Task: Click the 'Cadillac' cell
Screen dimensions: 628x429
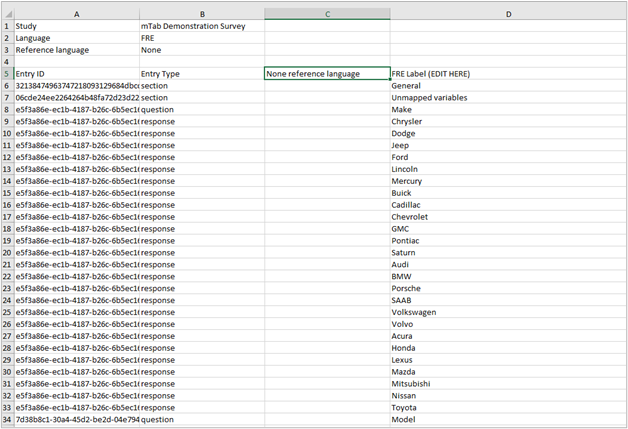Action: [508, 205]
